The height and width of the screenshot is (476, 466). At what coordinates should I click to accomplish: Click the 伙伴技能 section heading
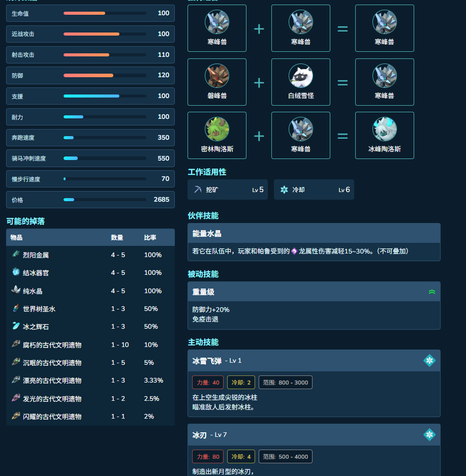pyautogui.click(x=203, y=216)
